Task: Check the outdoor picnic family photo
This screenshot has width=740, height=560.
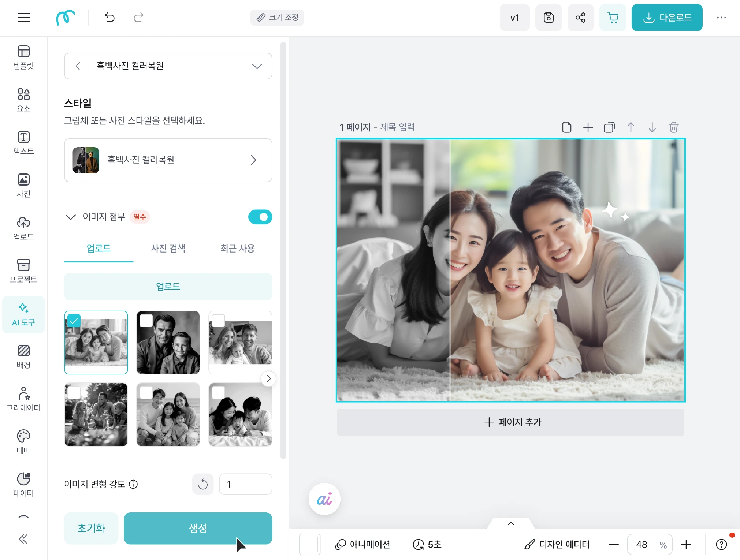Action: coord(74,393)
